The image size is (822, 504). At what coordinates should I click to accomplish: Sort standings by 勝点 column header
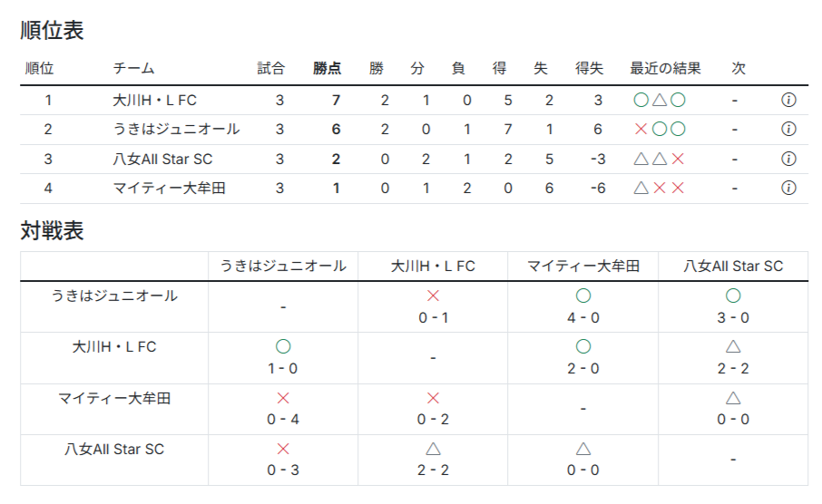328,68
